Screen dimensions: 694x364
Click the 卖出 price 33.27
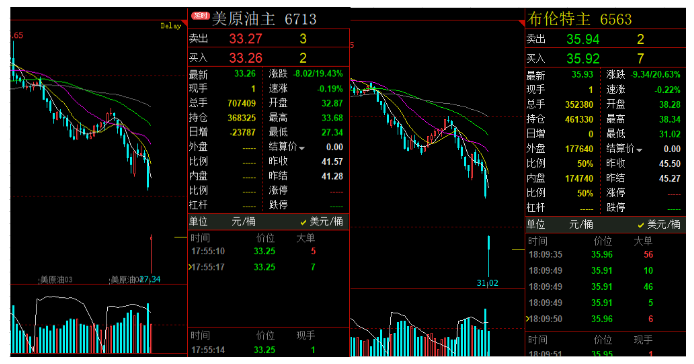(246, 39)
